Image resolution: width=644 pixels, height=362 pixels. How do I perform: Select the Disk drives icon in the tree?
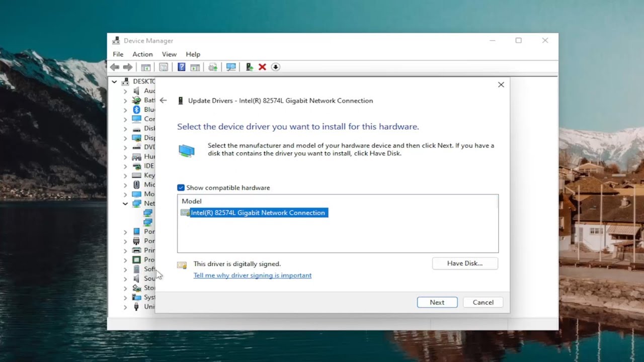point(136,128)
